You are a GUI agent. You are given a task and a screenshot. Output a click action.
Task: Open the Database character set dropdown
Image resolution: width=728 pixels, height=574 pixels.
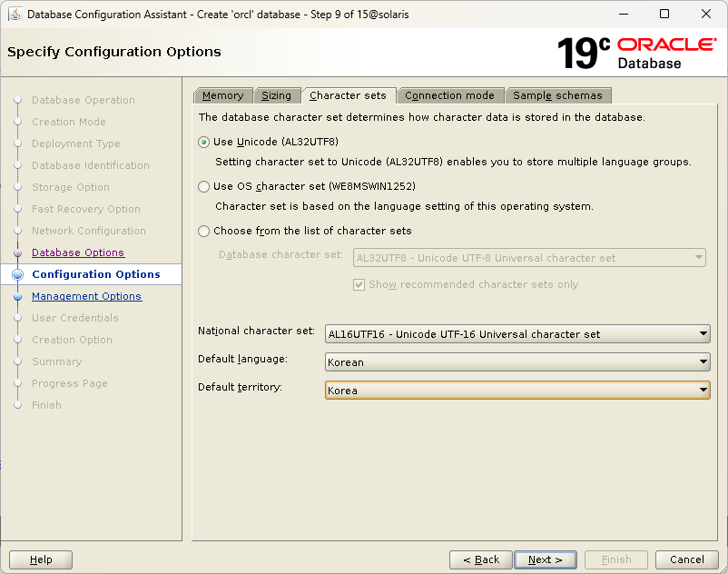click(x=529, y=258)
